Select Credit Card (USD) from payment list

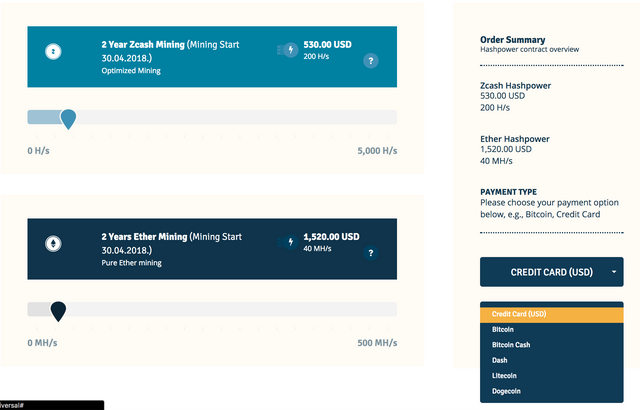pyautogui.click(x=551, y=314)
